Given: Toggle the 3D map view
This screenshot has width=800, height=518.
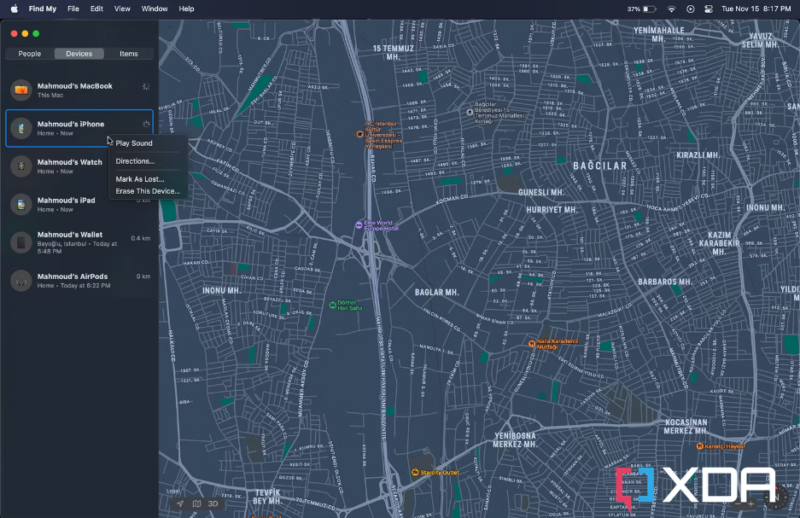Looking at the screenshot, I should [x=214, y=504].
